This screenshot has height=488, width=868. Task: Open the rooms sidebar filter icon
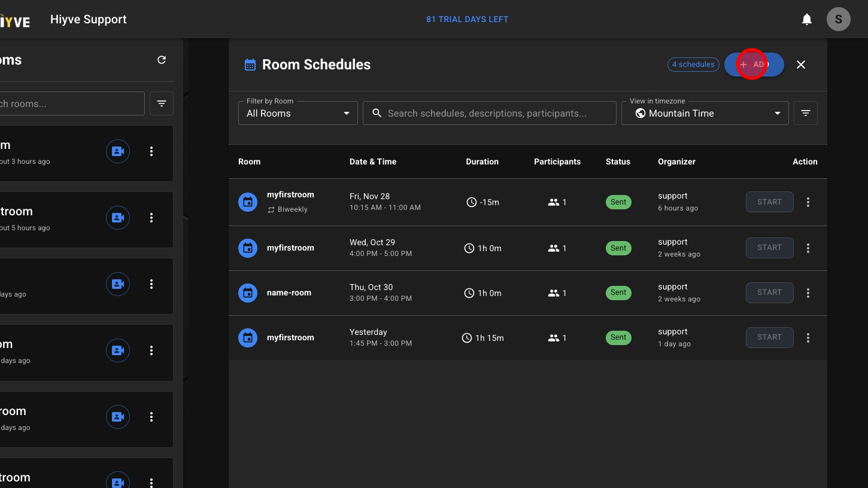coord(162,103)
